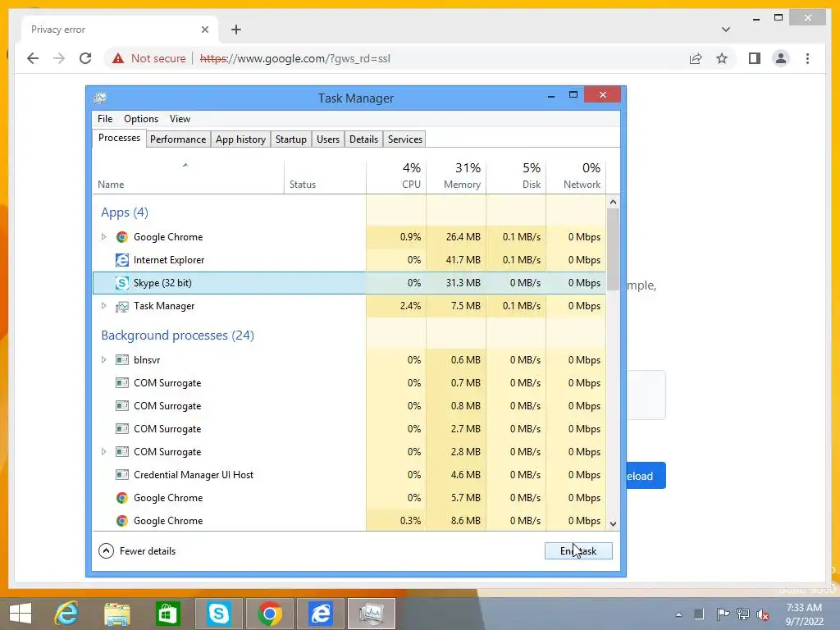Switch to the Performance tab

tap(178, 139)
